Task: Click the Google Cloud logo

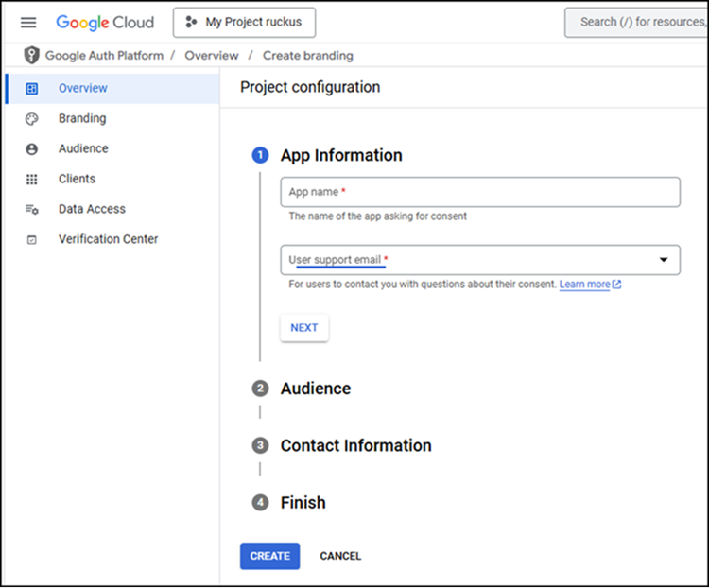Action: click(105, 22)
